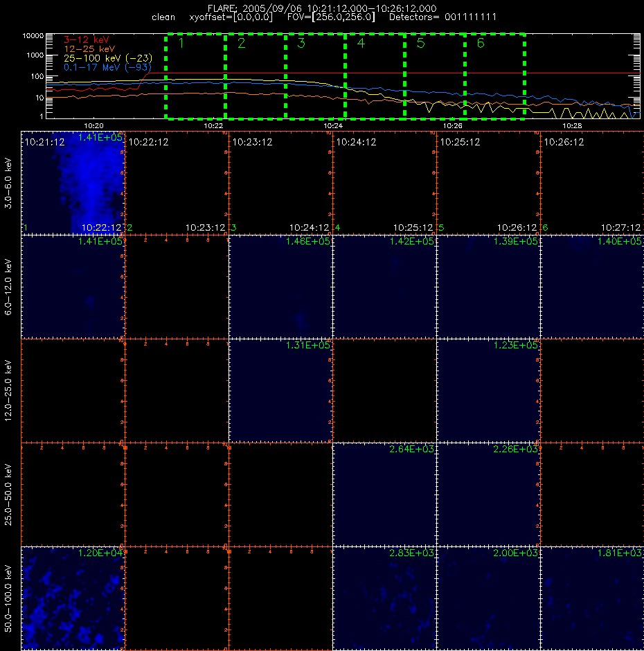This screenshot has width=644, height=651.
Task: Open the image labeled 1.40E+05
Action: click(x=592, y=287)
